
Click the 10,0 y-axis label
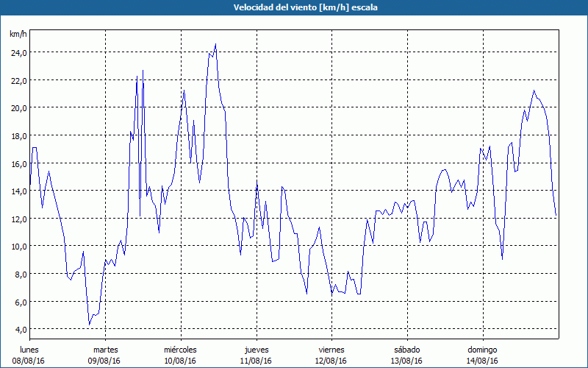coord(18,246)
